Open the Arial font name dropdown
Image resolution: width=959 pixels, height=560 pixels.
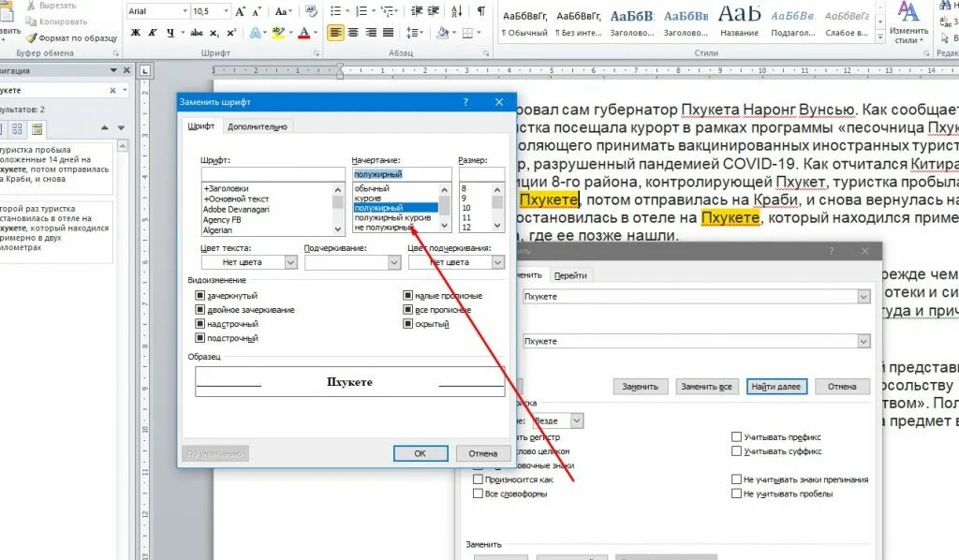[x=184, y=11]
